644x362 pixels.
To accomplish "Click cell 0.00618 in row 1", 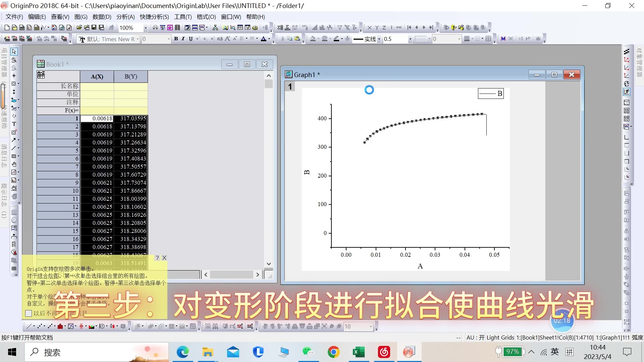I will click(97, 118).
